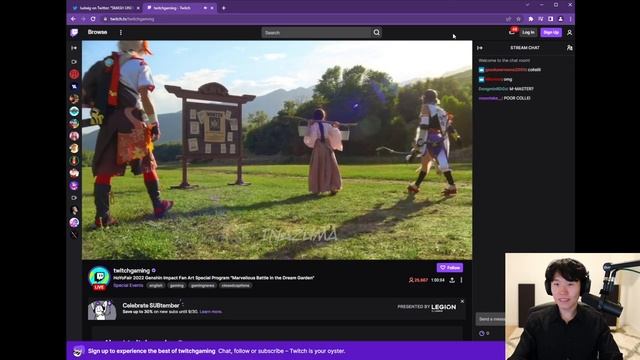Viewport: 640px width, 360px height.
Task: Open the browser extensions puzzle icon
Action: 531,19
